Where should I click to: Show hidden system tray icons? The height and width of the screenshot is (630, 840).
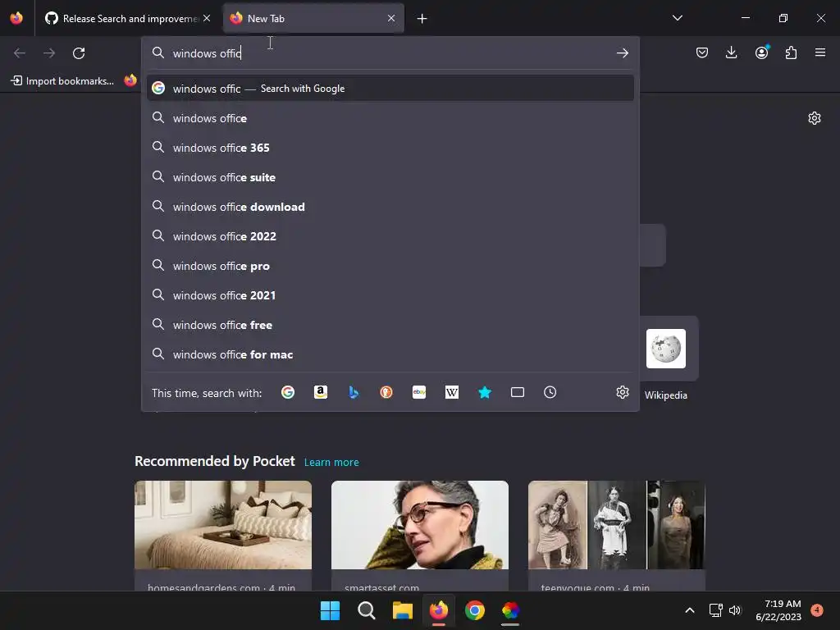690,610
